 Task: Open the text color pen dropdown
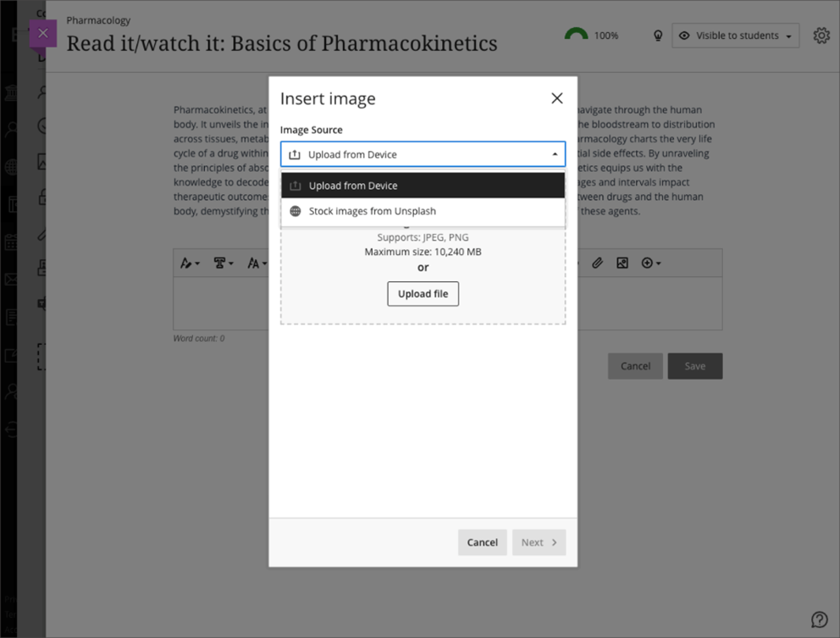(190, 264)
